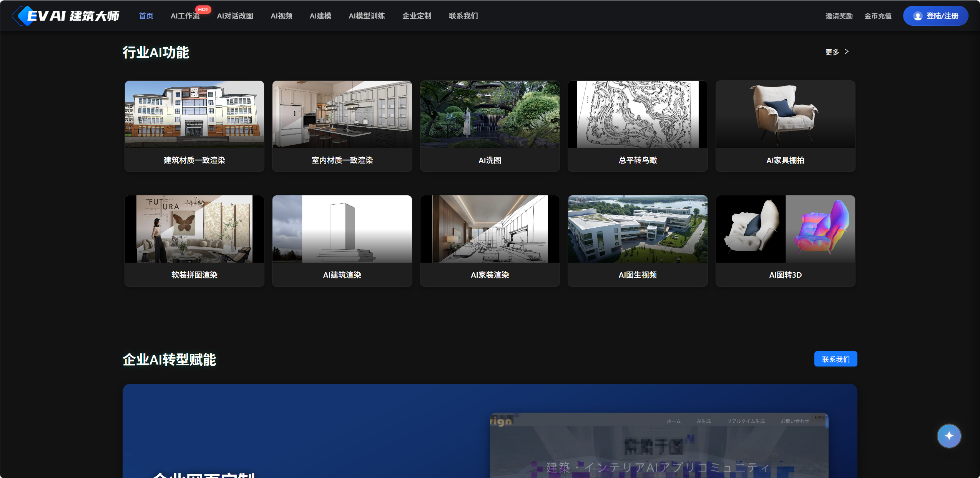This screenshot has width=980, height=478.
Task: Open the 邀请奖励 link
Action: point(839,16)
